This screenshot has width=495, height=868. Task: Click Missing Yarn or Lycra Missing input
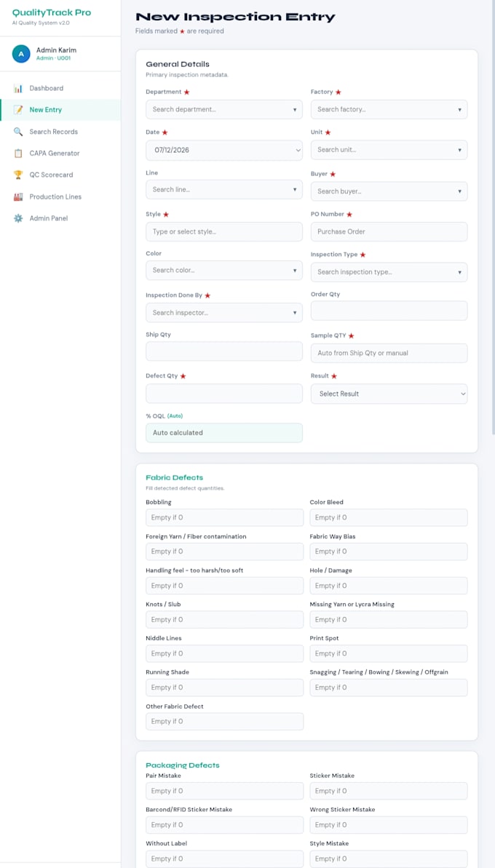389,619
